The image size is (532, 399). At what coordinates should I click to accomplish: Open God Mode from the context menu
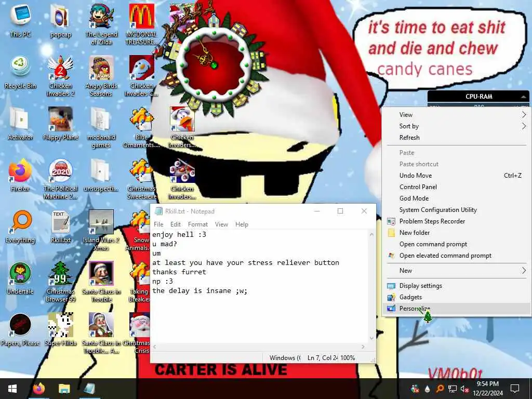click(456, 198)
